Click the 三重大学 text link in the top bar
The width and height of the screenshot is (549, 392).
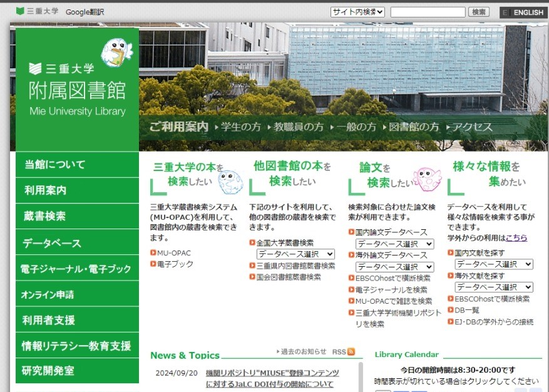43,11
